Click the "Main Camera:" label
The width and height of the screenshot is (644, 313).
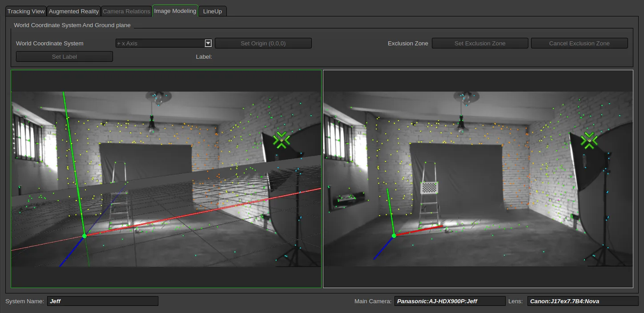coord(373,301)
